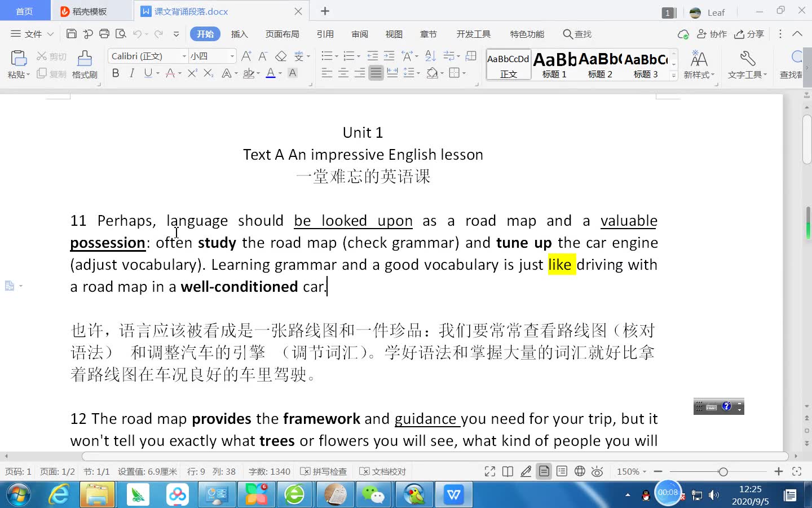
Task: Zoom in with the plus button
Action: [x=779, y=471]
